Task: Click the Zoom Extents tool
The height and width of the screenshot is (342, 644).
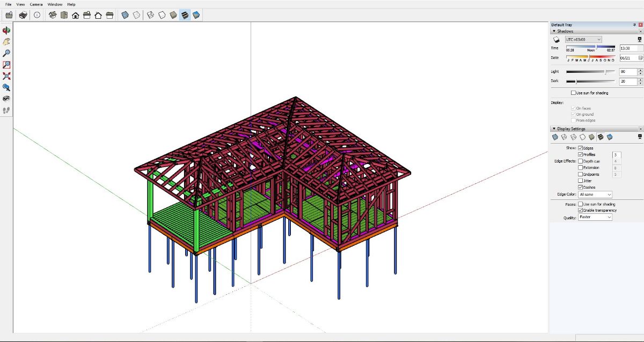Action: coord(6,76)
